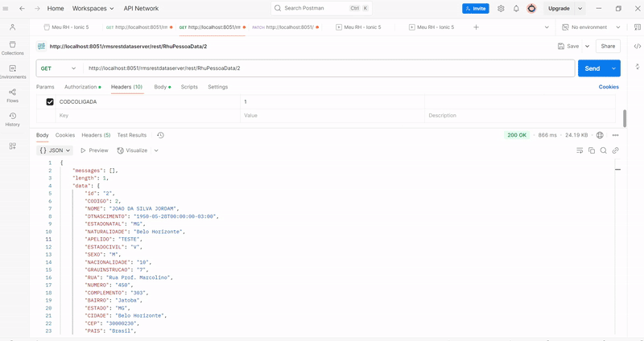Open Flows in the sidebar
This screenshot has height=341, width=644.
click(x=13, y=96)
